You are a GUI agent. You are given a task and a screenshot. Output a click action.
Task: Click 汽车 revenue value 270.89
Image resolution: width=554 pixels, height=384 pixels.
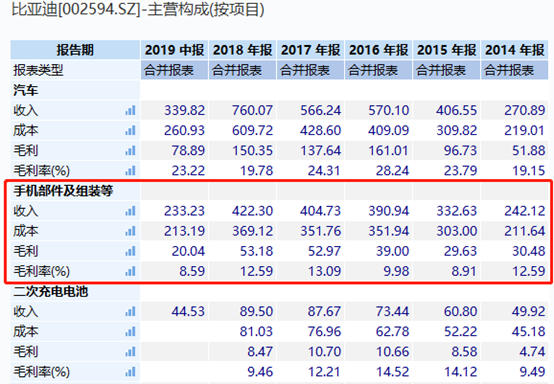pyautogui.click(x=525, y=111)
